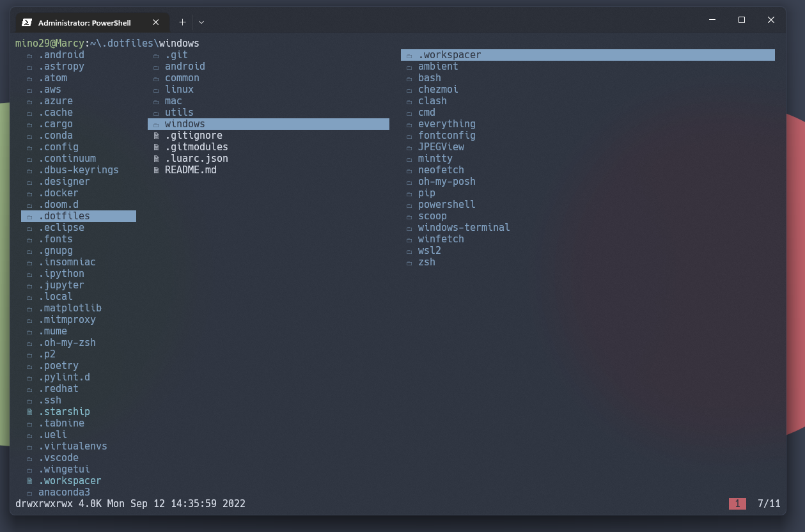The width and height of the screenshot is (805, 532).
Task: Click the folder icon beside .docker
Action: [x=29, y=194]
